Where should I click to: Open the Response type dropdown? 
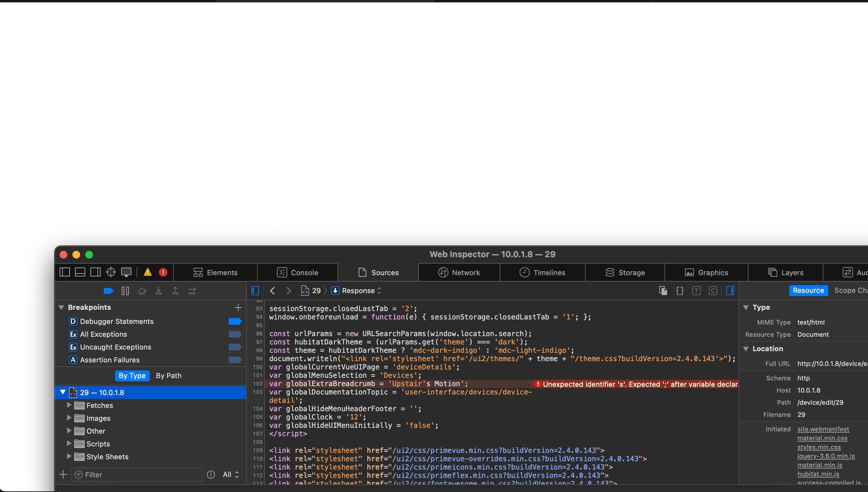pyautogui.click(x=357, y=291)
